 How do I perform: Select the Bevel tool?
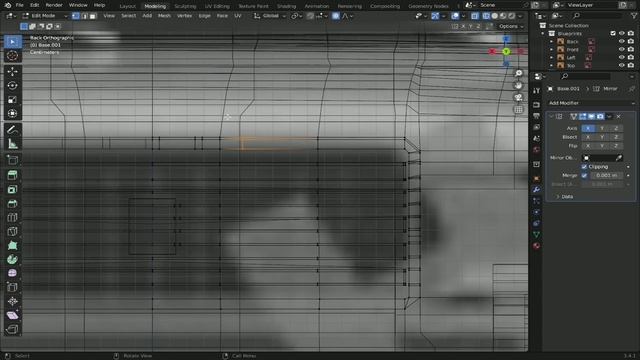tap(13, 203)
